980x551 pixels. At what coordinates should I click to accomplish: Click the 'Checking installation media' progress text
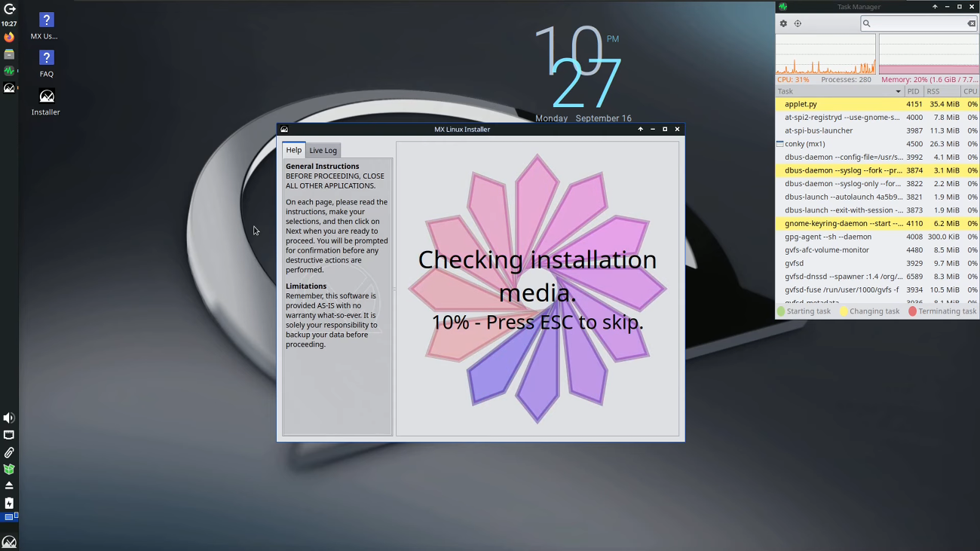click(x=537, y=276)
